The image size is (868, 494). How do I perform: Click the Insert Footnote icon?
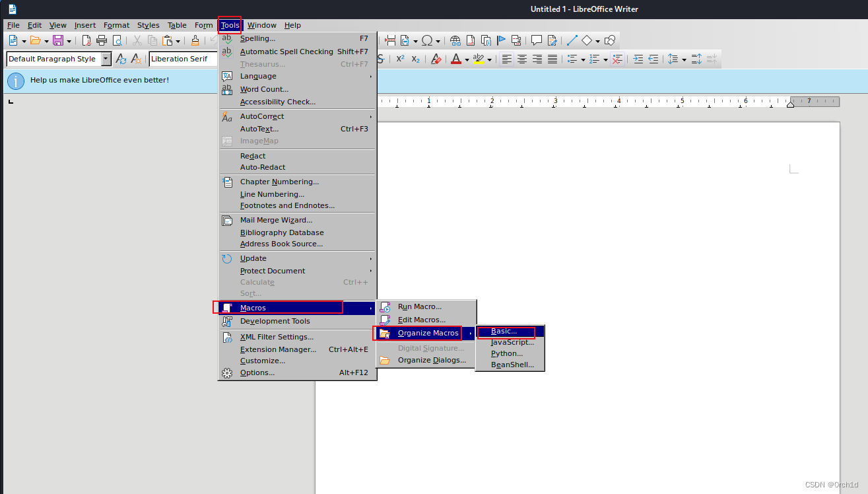click(471, 41)
